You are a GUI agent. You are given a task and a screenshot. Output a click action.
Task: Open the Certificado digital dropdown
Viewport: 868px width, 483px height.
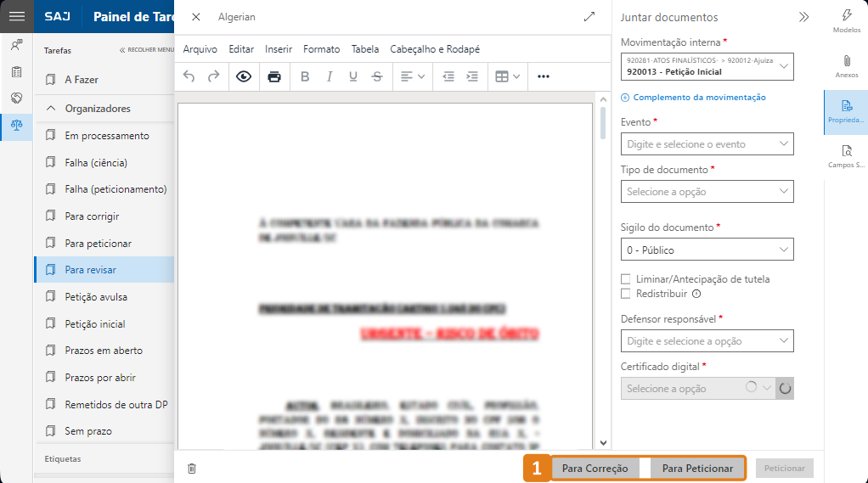pos(698,389)
